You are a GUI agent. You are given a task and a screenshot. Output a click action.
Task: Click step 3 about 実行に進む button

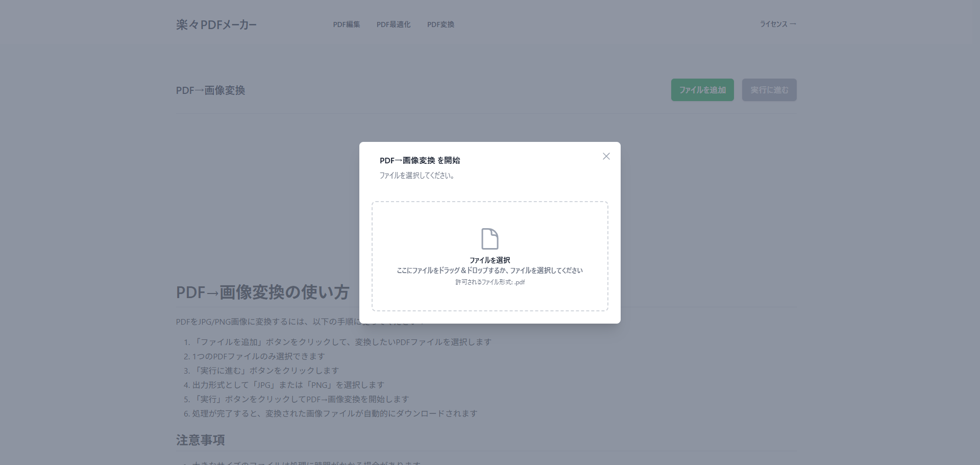click(265, 371)
